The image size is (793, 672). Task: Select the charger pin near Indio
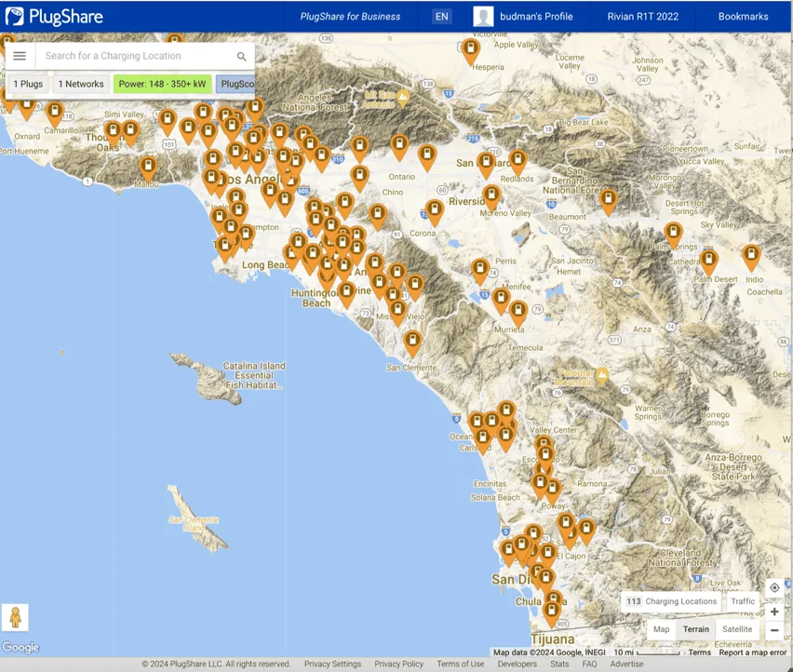(751, 256)
